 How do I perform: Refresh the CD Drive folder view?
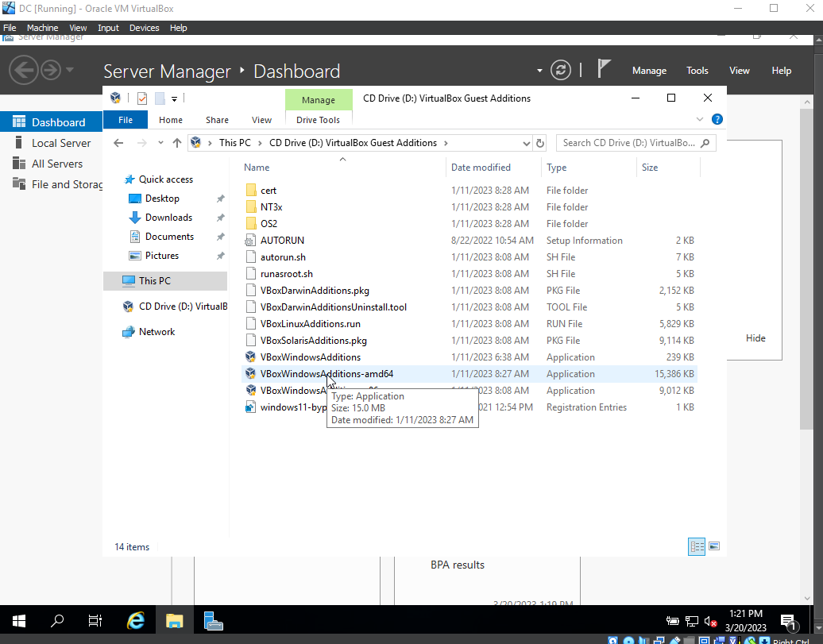pyautogui.click(x=540, y=143)
